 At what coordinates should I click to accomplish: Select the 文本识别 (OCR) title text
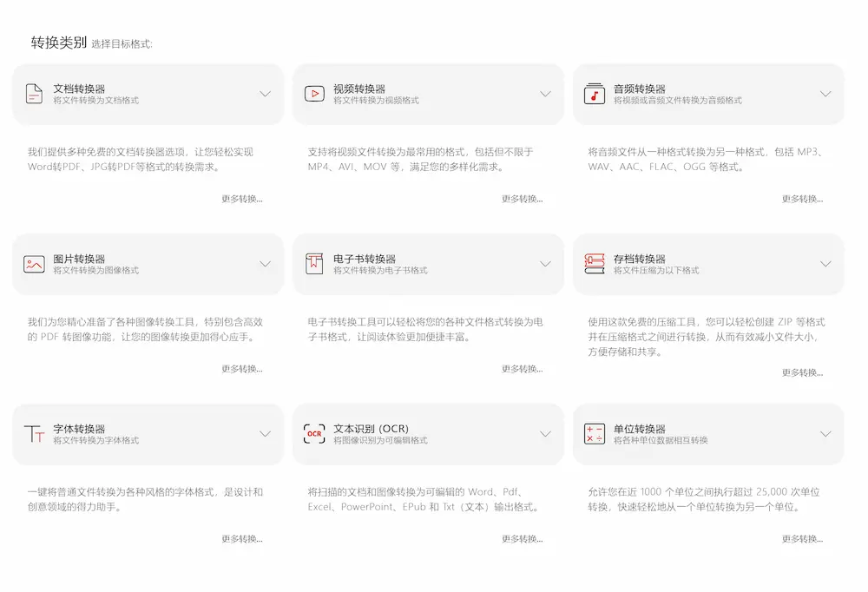pos(371,429)
